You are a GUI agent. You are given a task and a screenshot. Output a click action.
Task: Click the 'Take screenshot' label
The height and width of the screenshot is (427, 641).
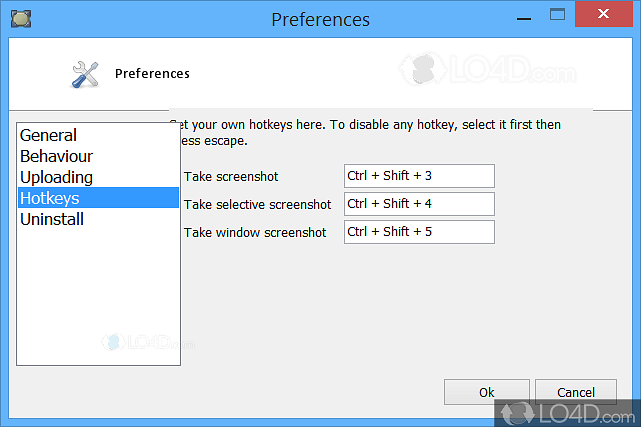tap(231, 177)
